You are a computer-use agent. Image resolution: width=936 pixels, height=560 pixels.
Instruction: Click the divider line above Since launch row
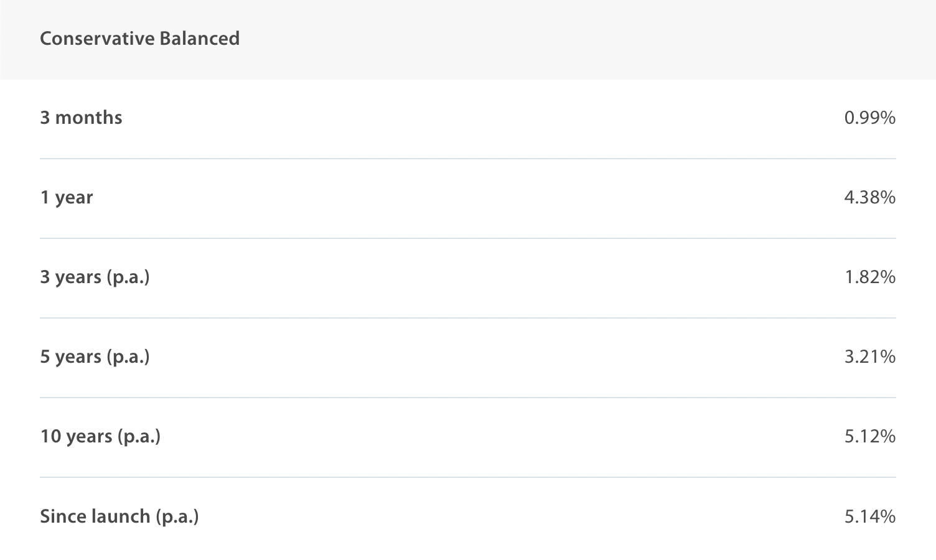pyautogui.click(x=468, y=477)
